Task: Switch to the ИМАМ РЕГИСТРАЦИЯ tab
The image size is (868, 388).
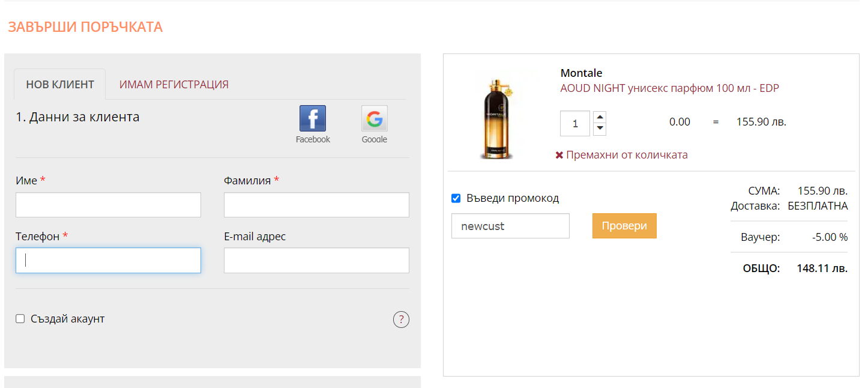Action: (173, 85)
